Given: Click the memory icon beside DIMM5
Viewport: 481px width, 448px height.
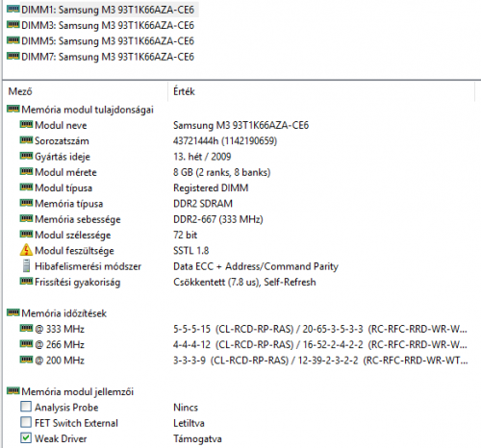Looking at the screenshot, I should (x=13, y=40).
